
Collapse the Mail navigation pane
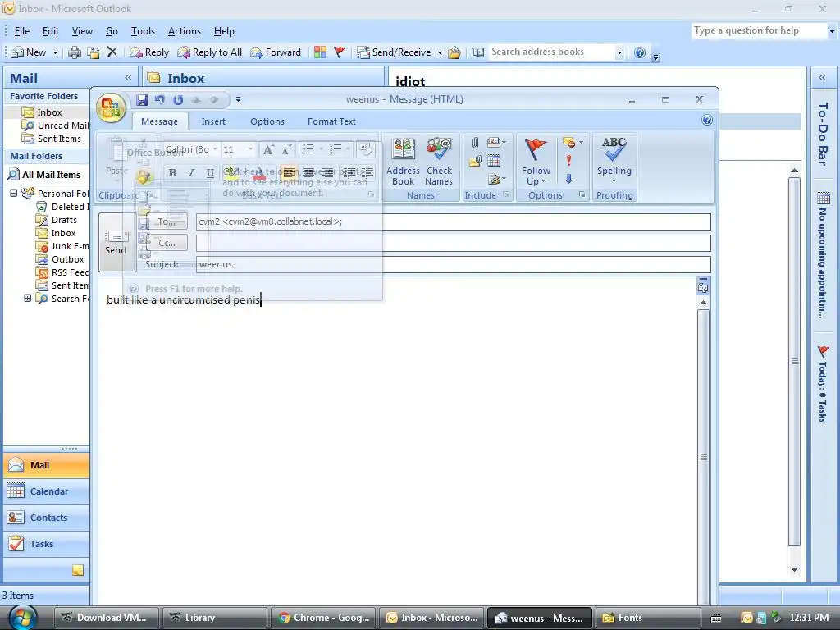tap(128, 78)
